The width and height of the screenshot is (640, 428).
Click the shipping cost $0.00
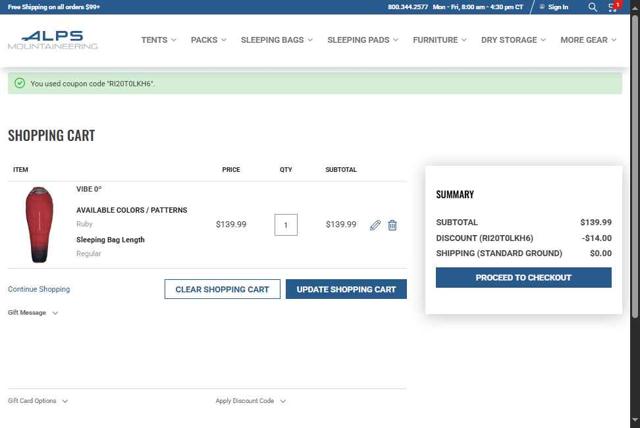click(600, 253)
